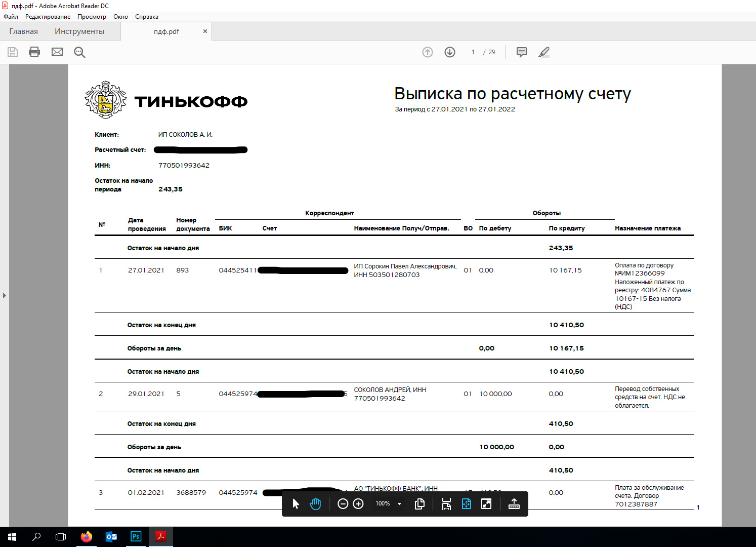The height and width of the screenshot is (547, 756).
Task: Click the Корреспондент column group header
Action: coord(329,213)
